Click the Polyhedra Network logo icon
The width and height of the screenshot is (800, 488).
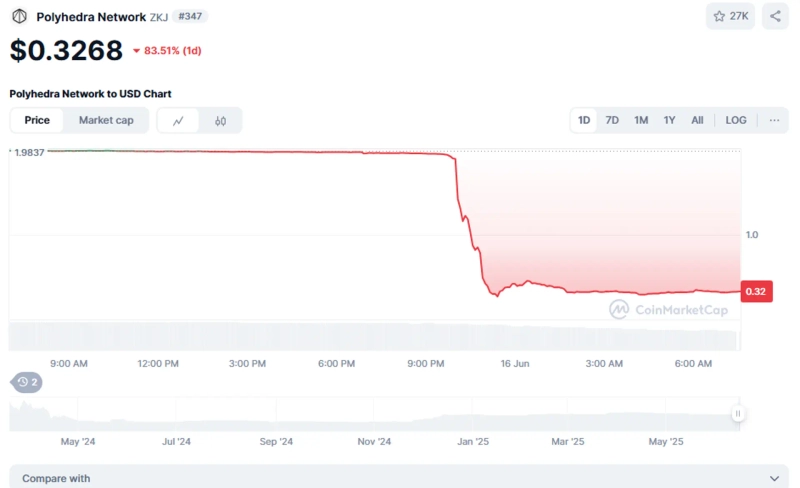pos(19,16)
